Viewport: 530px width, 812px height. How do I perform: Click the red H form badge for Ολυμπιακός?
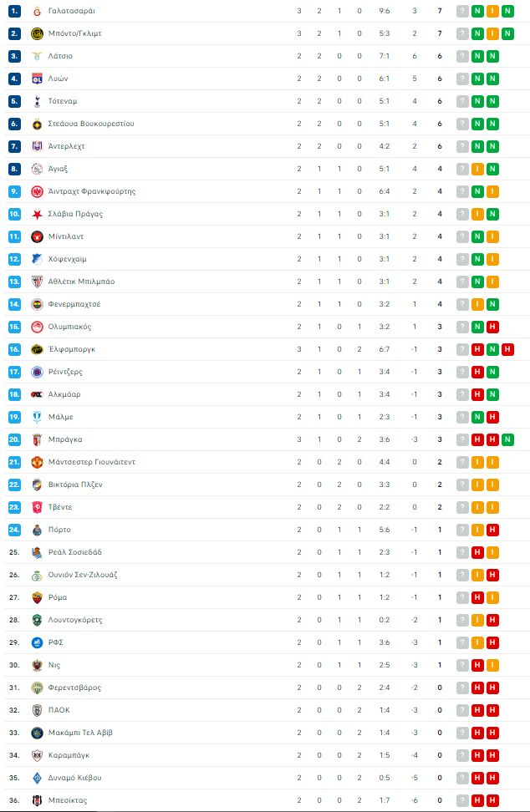click(x=492, y=327)
